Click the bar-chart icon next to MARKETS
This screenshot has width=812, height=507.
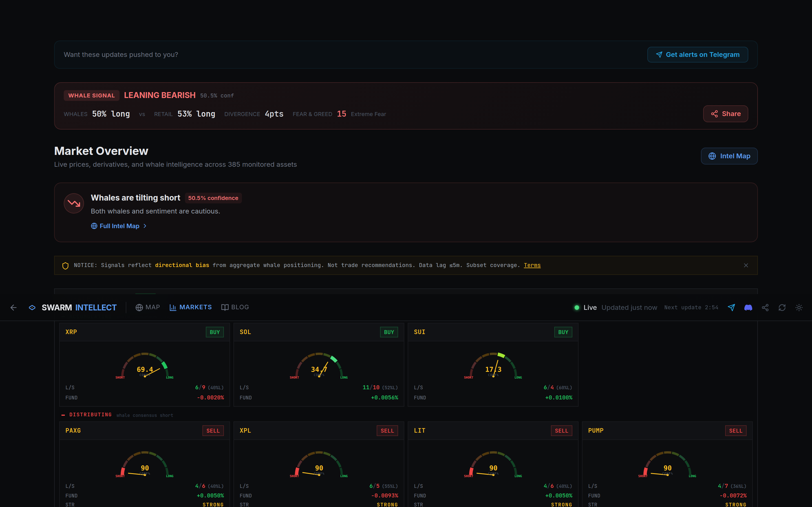tap(173, 307)
